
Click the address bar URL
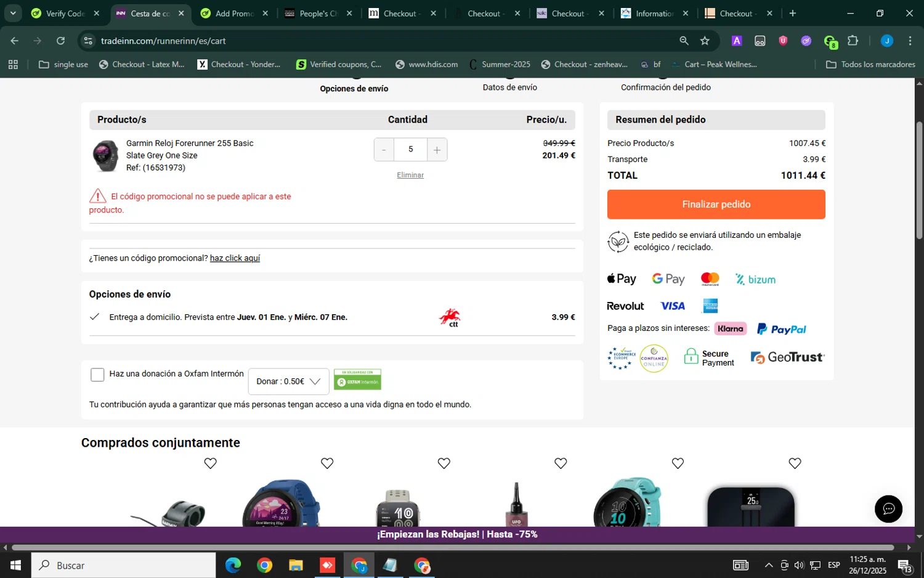163,41
